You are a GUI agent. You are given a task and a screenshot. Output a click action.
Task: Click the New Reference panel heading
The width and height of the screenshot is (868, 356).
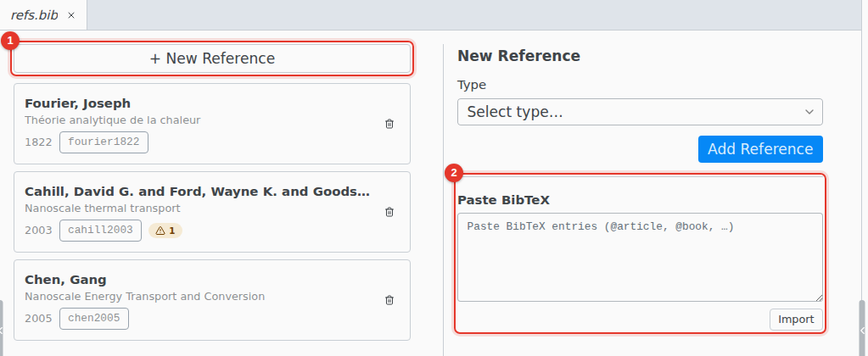pos(518,56)
